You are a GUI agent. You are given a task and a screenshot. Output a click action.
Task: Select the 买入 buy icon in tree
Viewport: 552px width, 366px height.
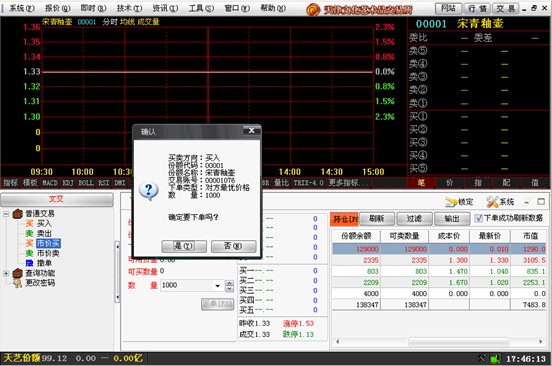pyautogui.click(x=29, y=223)
